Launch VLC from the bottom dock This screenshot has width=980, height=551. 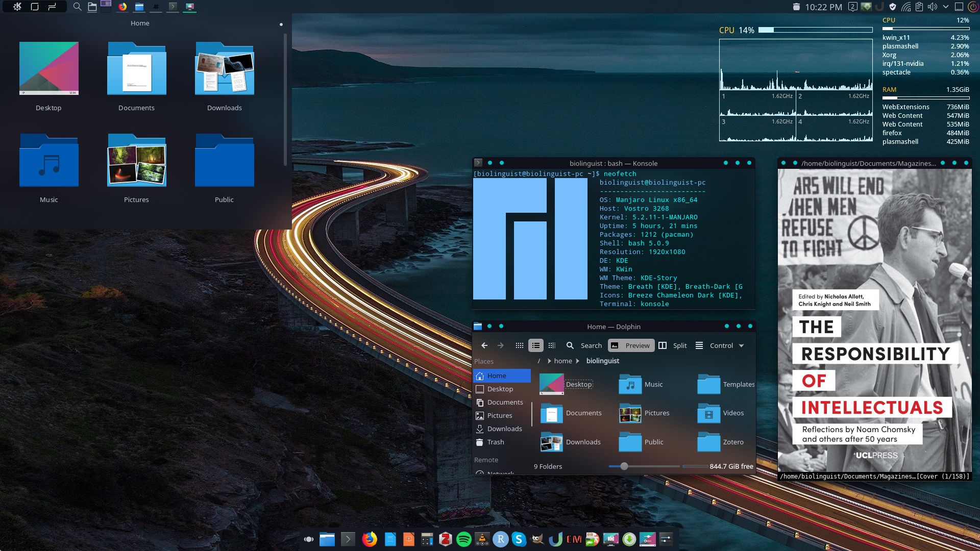tap(482, 539)
